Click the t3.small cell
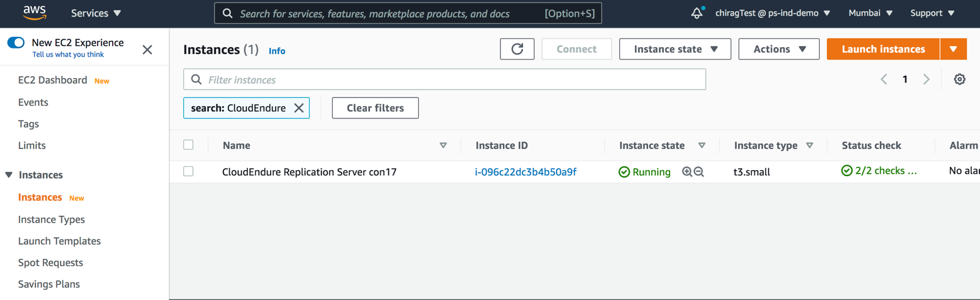The width and height of the screenshot is (980, 300). (752, 172)
